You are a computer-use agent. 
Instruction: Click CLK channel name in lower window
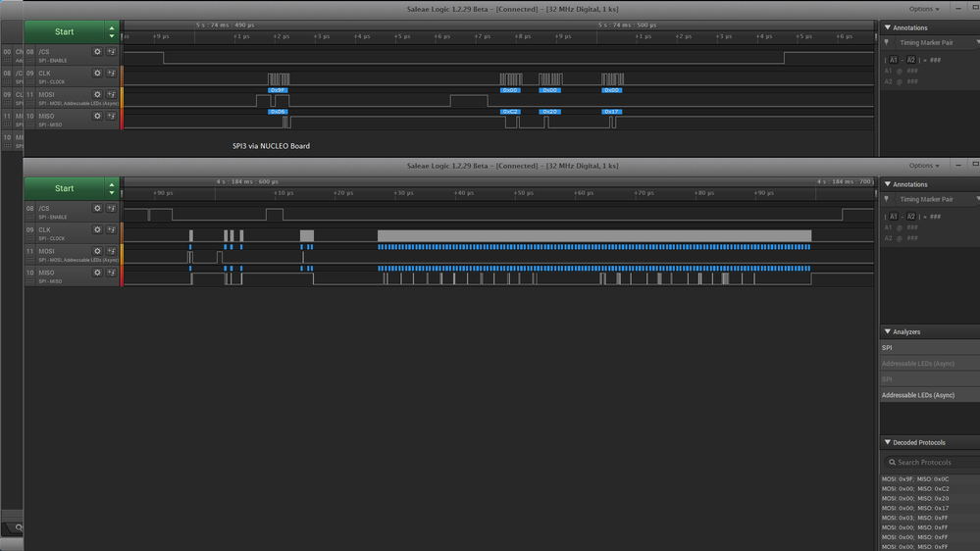44,229
